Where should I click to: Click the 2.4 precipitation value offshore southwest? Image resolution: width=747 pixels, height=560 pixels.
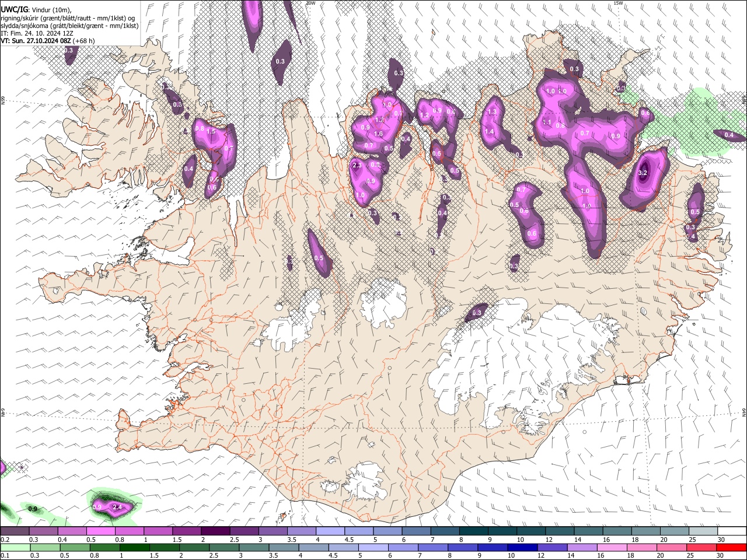(x=117, y=507)
